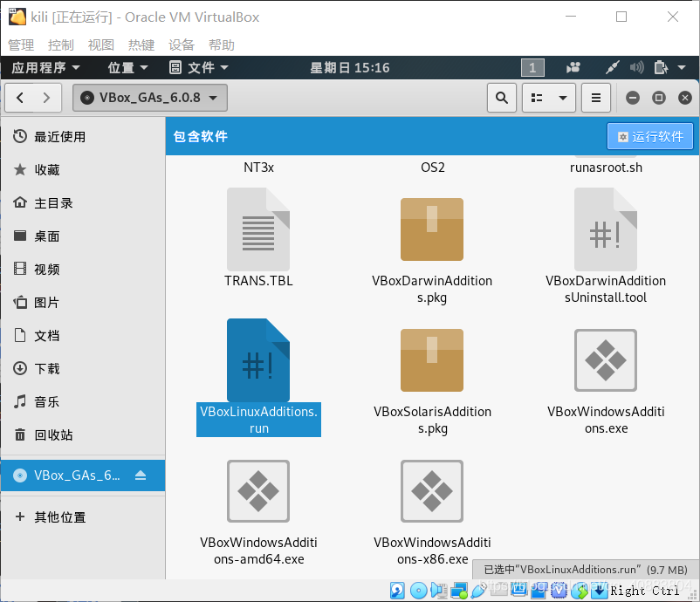This screenshot has width=700, height=602.
Task: Switch to list view toggle icon
Action: coord(537,98)
